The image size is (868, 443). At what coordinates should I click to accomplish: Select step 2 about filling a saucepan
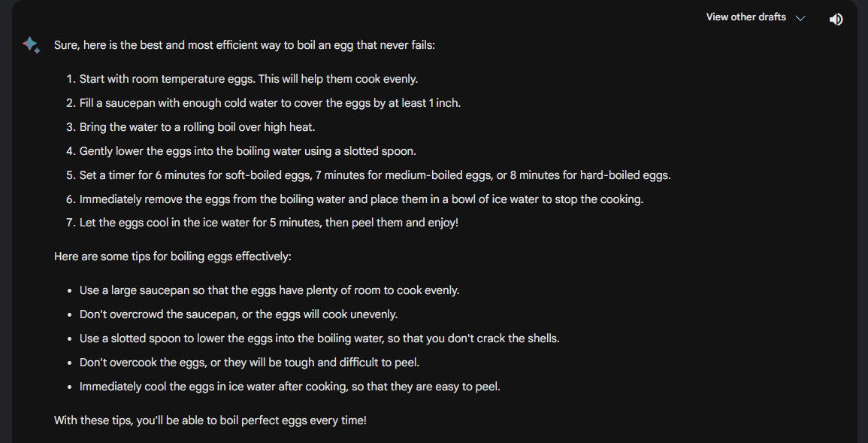click(x=270, y=103)
